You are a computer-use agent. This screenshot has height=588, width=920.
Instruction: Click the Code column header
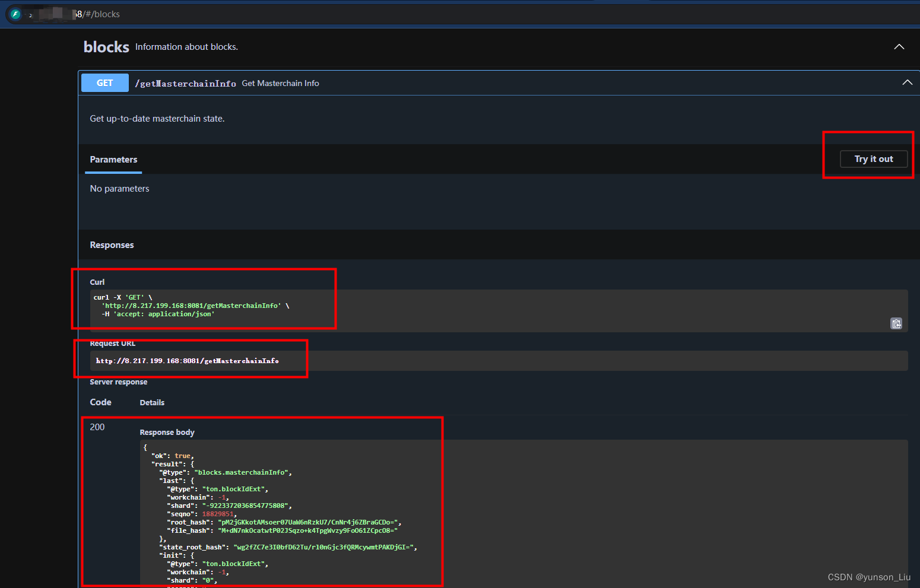coord(100,402)
